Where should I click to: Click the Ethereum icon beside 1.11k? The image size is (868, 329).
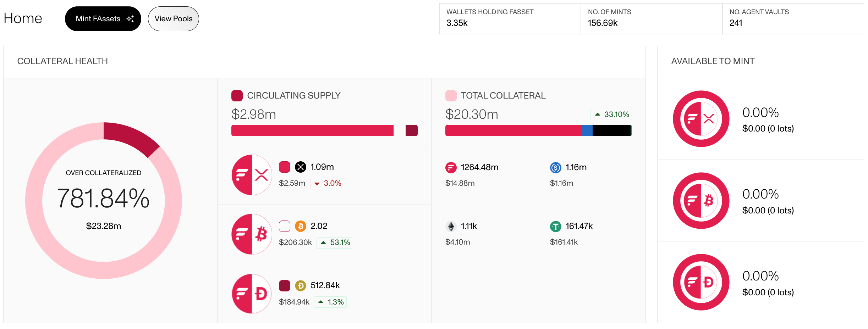coord(451,226)
